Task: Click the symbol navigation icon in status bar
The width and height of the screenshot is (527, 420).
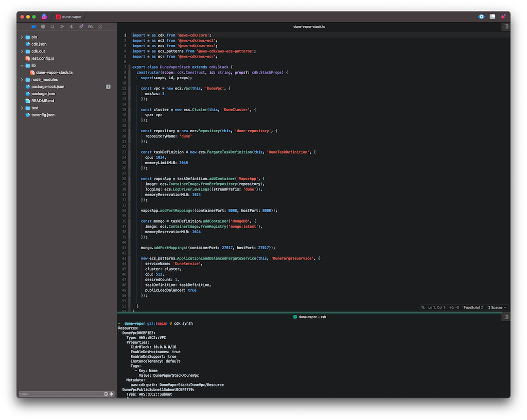Action: tap(423, 307)
